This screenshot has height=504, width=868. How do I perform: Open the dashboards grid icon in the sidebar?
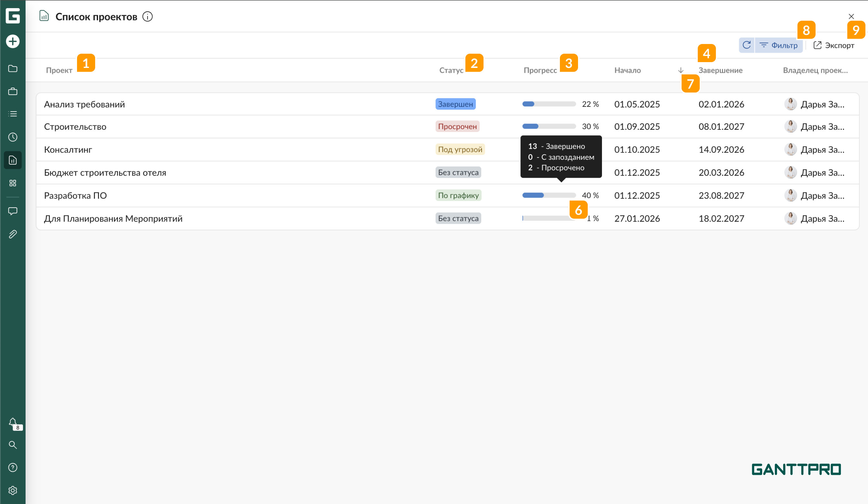13,183
